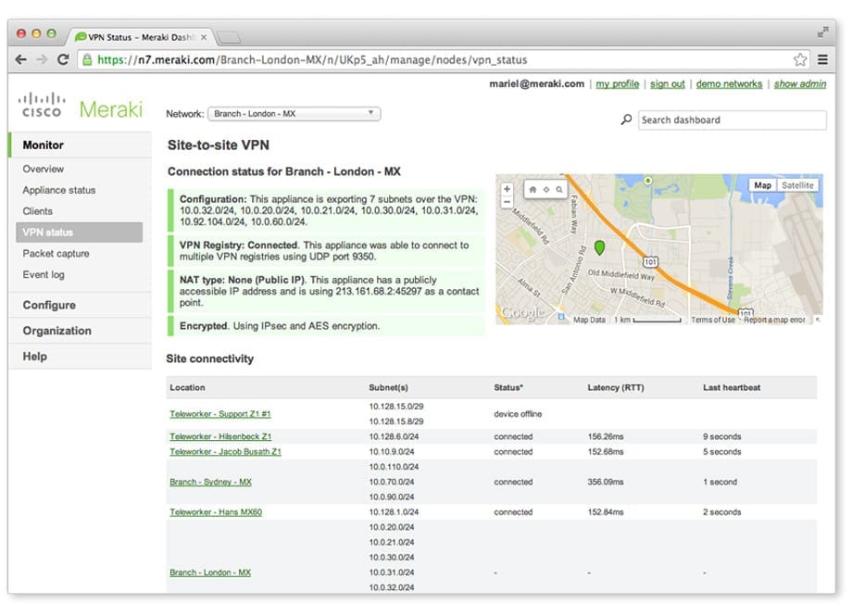The height and width of the screenshot is (616, 852).
Task: Bookmark this page with the star icon
Action: coord(800,60)
